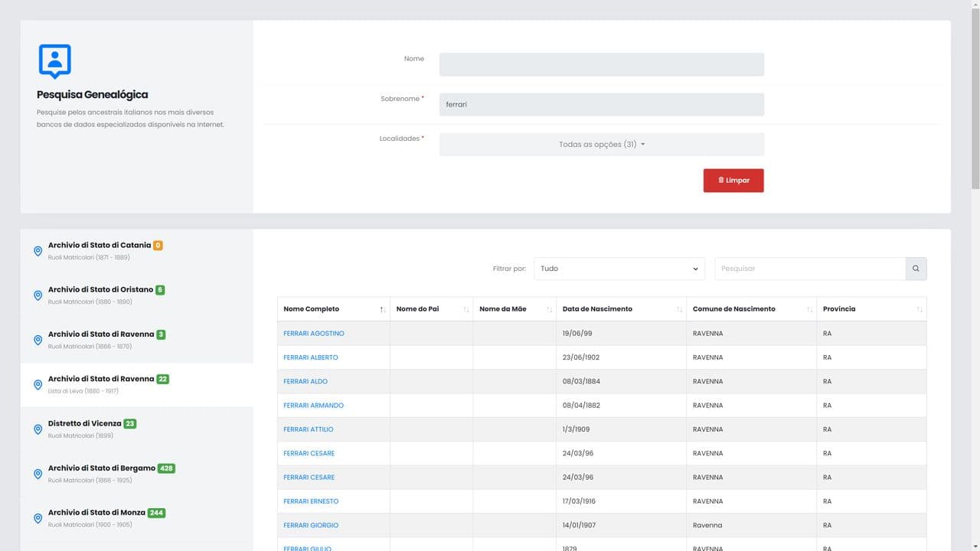Click pin icon beside Distretto di Vicenza
Viewport: 980px width, 551px height.
tap(38, 429)
